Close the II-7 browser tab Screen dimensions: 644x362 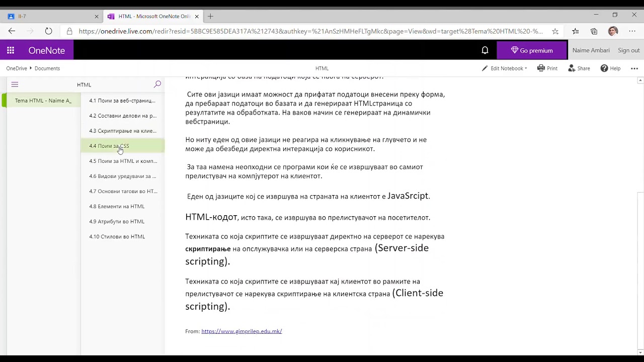click(x=97, y=16)
